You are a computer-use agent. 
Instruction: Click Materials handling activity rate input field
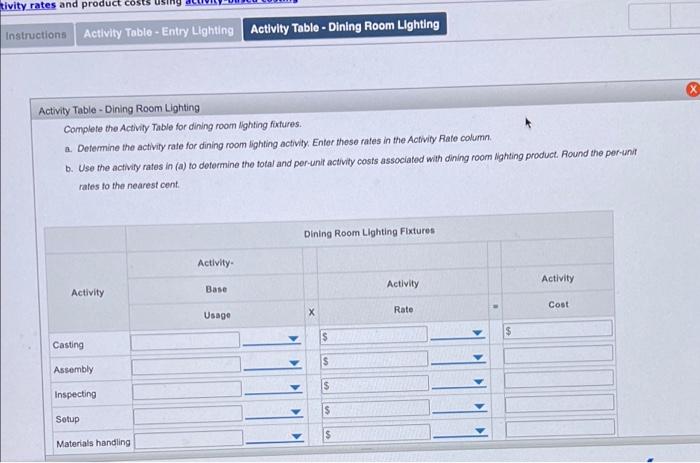click(377, 433)
